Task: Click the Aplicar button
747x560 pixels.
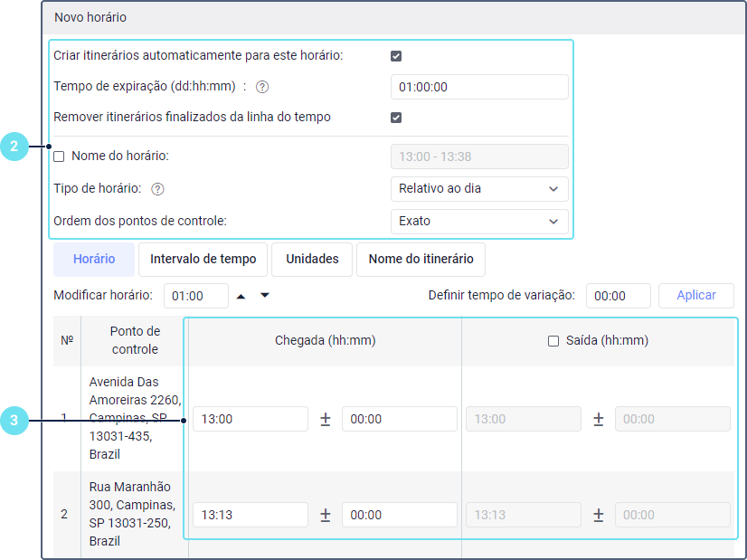Action: [x=695, y=295]
